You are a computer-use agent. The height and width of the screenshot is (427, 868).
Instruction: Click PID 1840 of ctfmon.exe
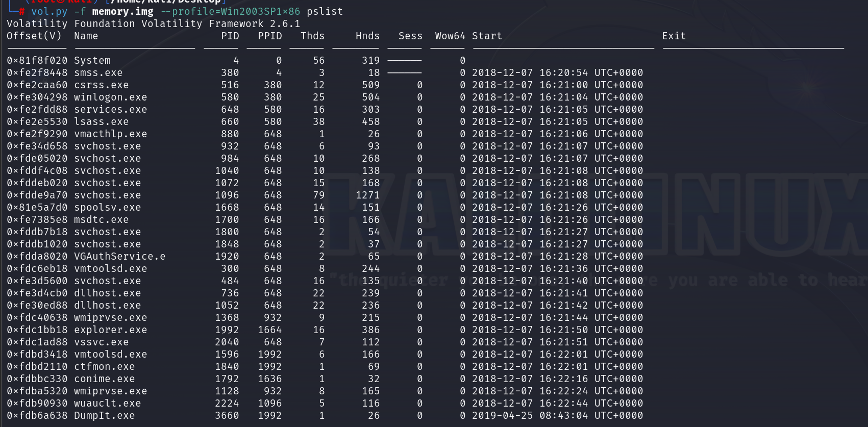click(x=227, y=366)
